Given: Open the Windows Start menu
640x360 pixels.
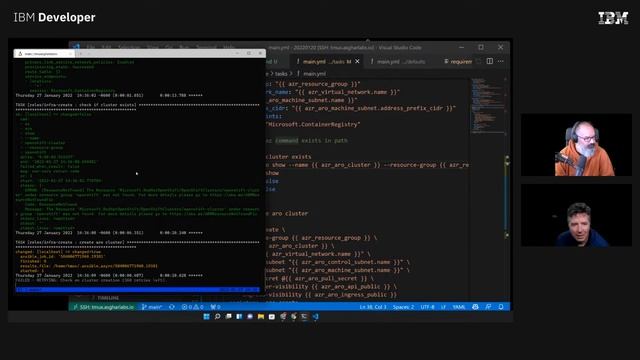Looking at the screenshot, I should [x=207, y=316].
